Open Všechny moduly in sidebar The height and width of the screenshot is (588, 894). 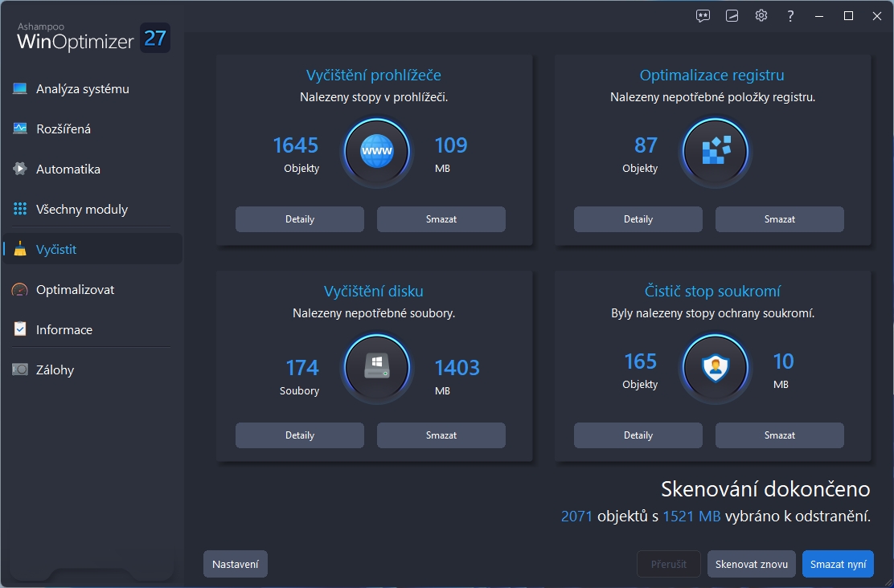82,210
